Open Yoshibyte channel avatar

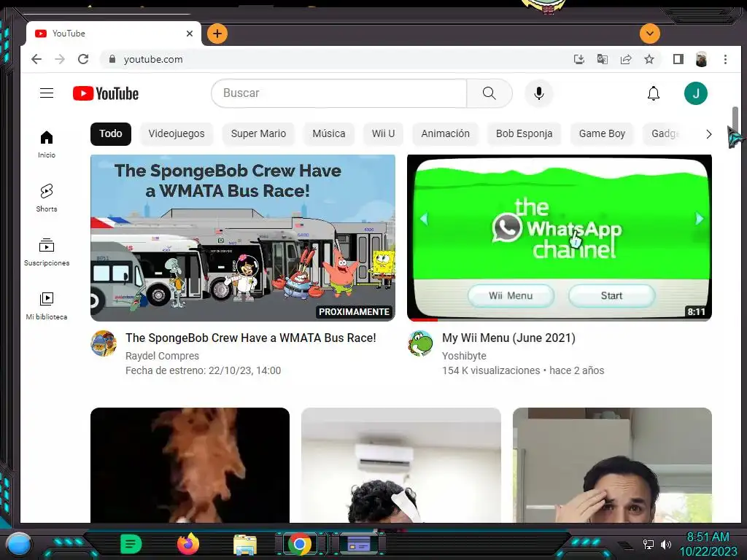click(420, 343)
